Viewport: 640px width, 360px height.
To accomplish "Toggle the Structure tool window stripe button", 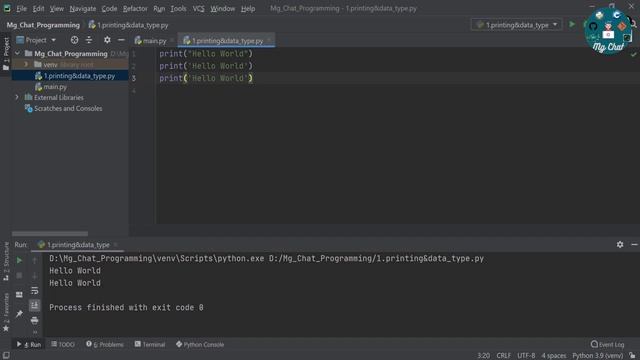I will (6, 261).
